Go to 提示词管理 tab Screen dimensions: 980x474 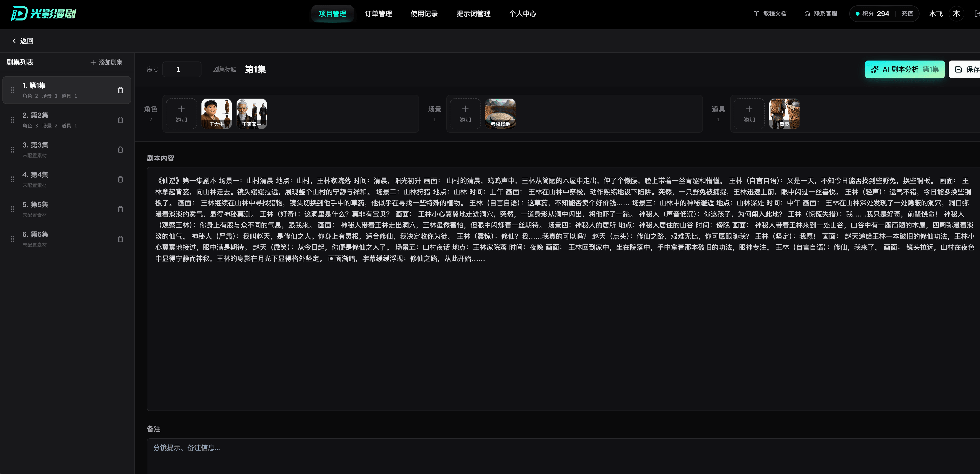(x=473, y=14)
